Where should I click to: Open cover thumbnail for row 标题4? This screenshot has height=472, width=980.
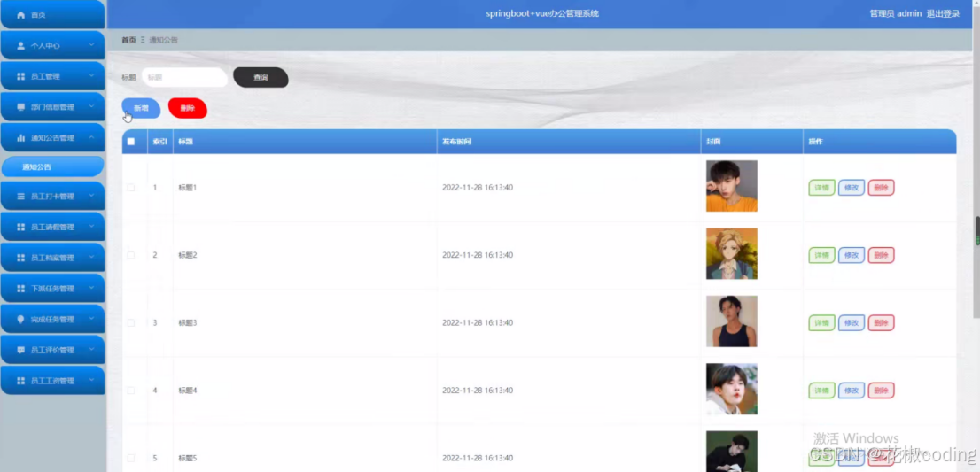tap(731, 389)
